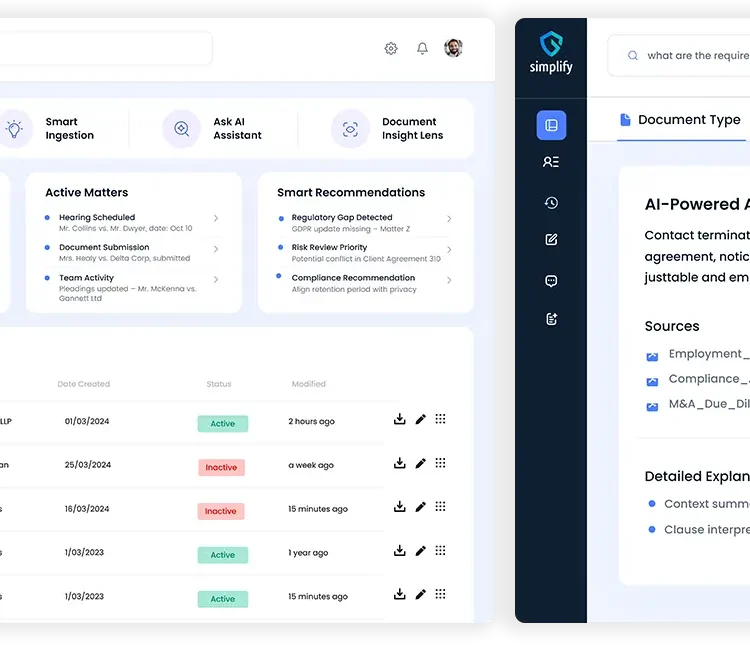
Task: Open notifications bell icon
Action: pos(422,48)
